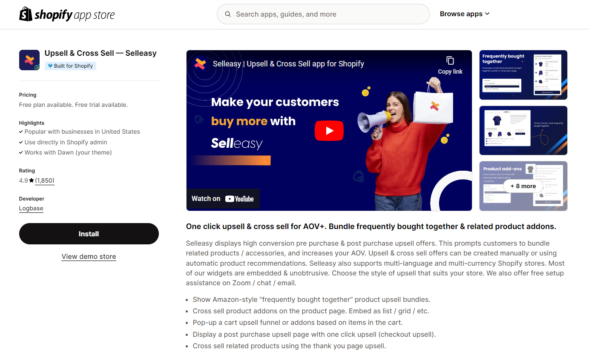Open the Classic Amazon style layout screenshot

pyautogui.click(x=523, y=130)
